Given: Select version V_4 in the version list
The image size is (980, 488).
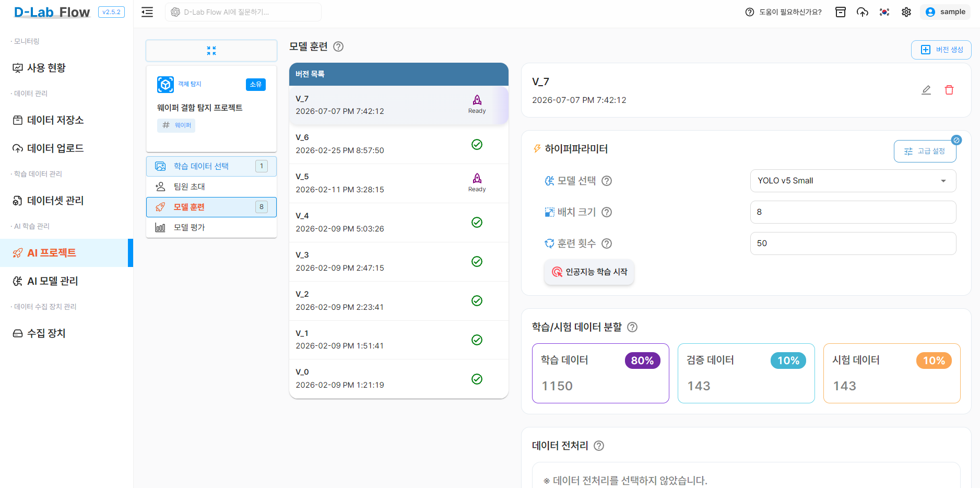Looking at the screenshot, I should pyautogui.click(x=398, y=223).
